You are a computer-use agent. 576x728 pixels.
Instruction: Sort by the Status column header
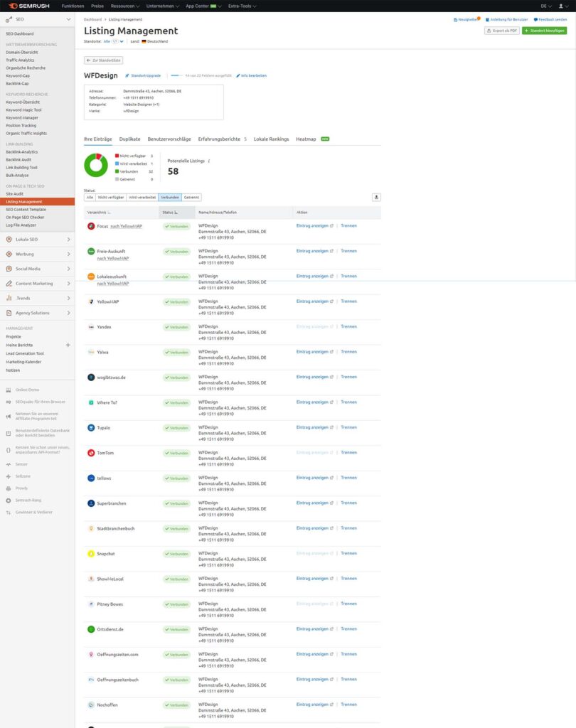tap(170, 213)
